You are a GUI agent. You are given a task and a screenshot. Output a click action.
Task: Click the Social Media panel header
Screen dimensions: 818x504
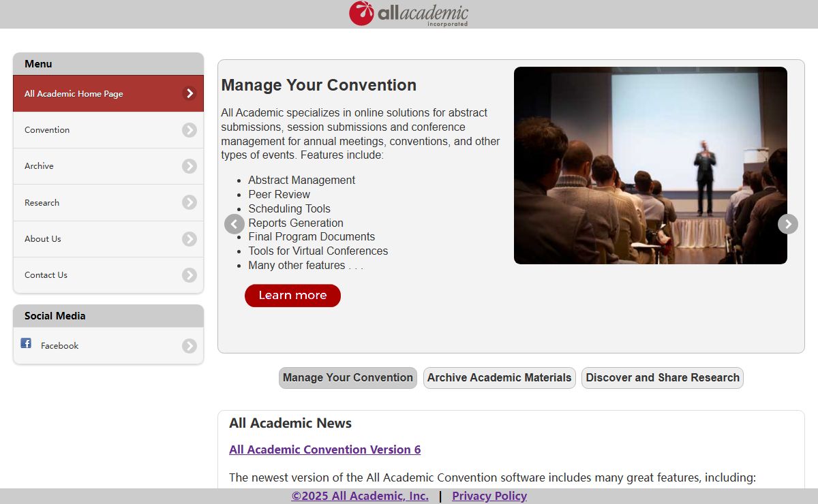tap(108, 316)
